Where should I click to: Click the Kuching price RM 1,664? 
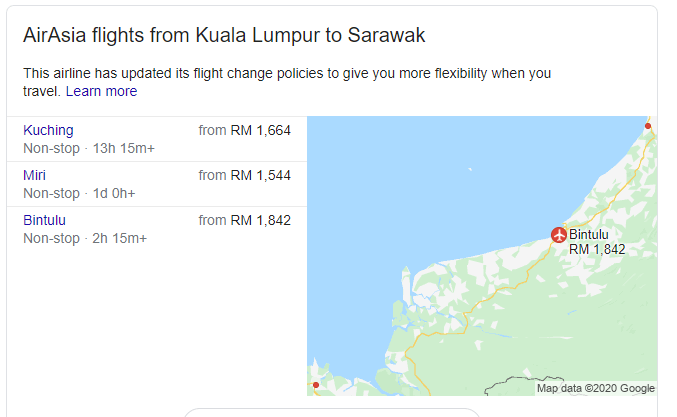[260, 130]
